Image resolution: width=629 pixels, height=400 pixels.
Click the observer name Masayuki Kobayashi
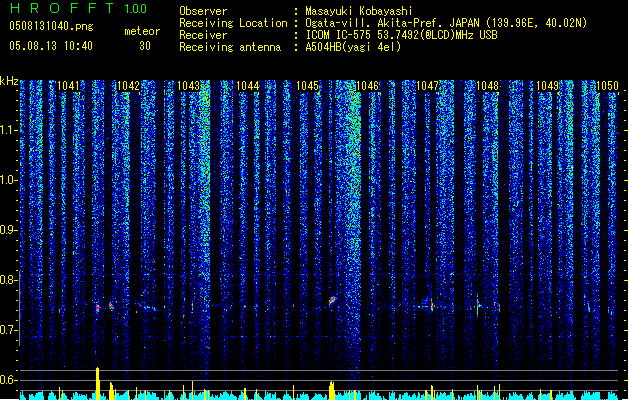tap(359, 11)
